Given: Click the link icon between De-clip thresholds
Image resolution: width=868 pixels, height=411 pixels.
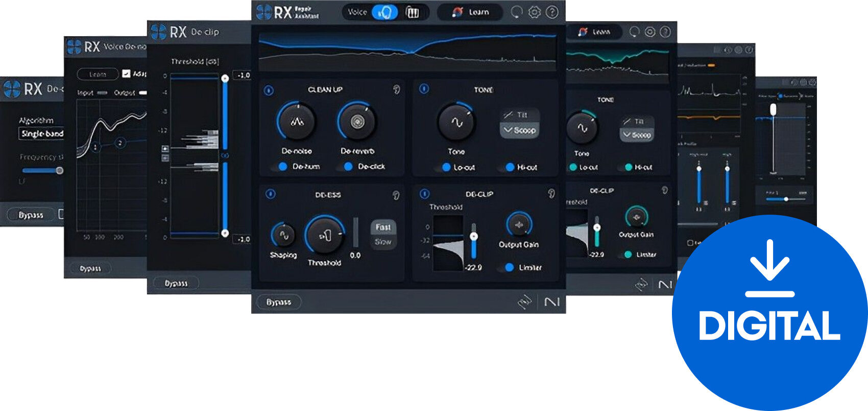Looking at the screenshot, I should (224, 155).
